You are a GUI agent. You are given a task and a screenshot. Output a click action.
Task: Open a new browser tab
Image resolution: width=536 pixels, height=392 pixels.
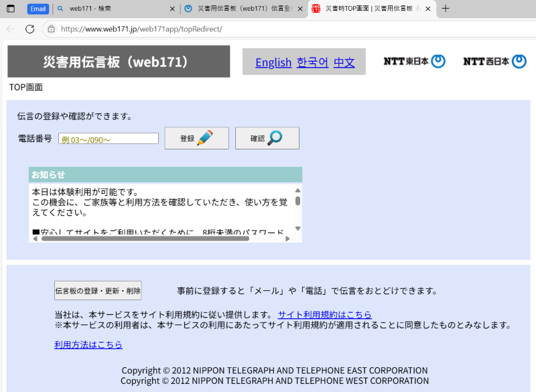(446, 9)
